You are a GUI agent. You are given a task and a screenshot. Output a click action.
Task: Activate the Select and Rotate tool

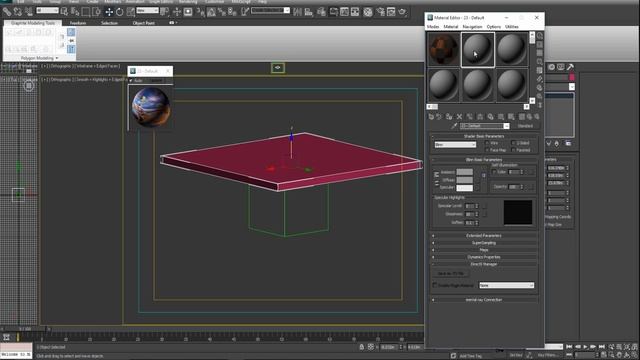click(120, 12)
